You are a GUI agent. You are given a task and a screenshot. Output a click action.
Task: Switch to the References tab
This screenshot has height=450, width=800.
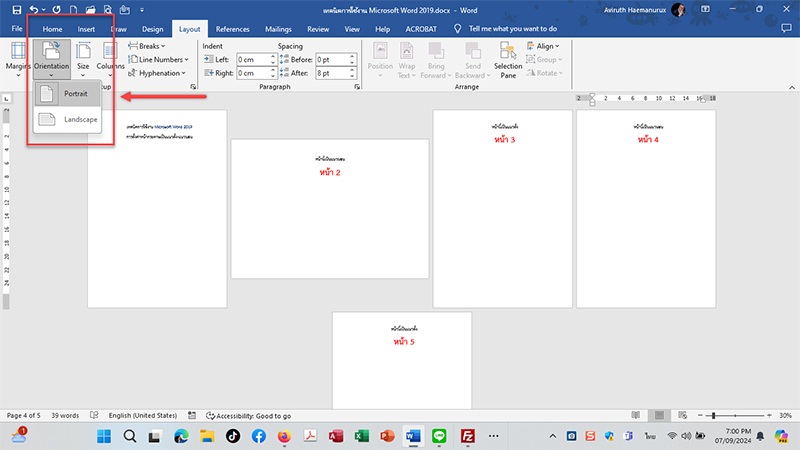pyautogui.click(x=232, y=29)
